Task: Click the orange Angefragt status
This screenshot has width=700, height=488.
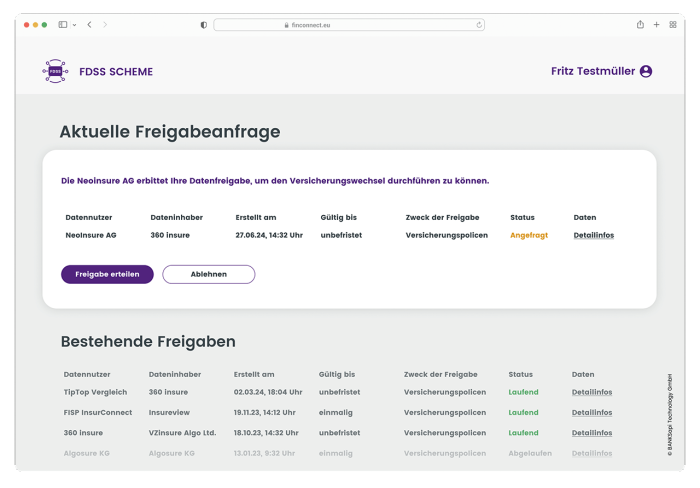Action: point(529,235)
